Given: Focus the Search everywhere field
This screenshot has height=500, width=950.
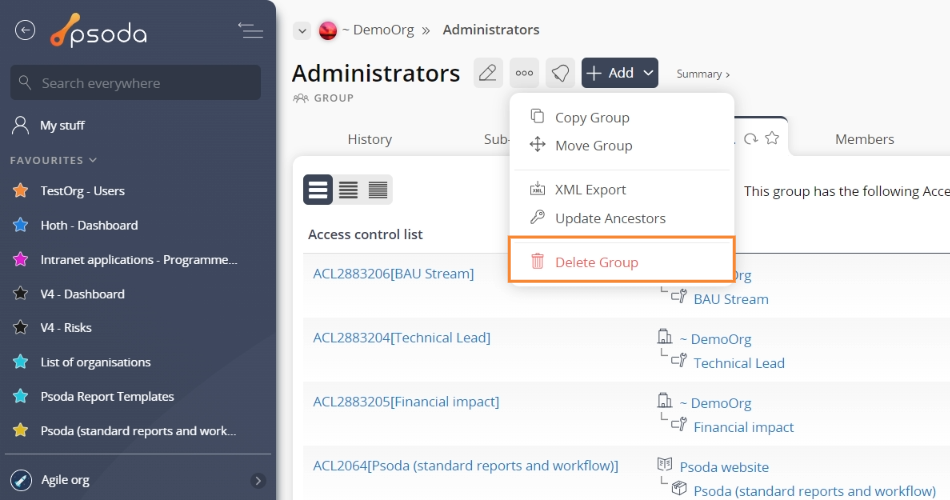Looking at the screenshot, I should 136,82.
